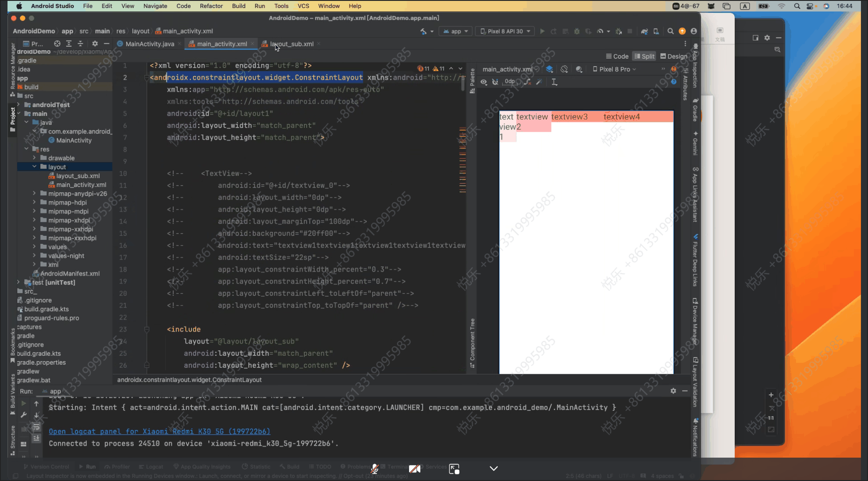Image resolution: width=868 pixels, height=481 pixels.
Task: Open the account profile icon
Action: click(x=694, y=31)
